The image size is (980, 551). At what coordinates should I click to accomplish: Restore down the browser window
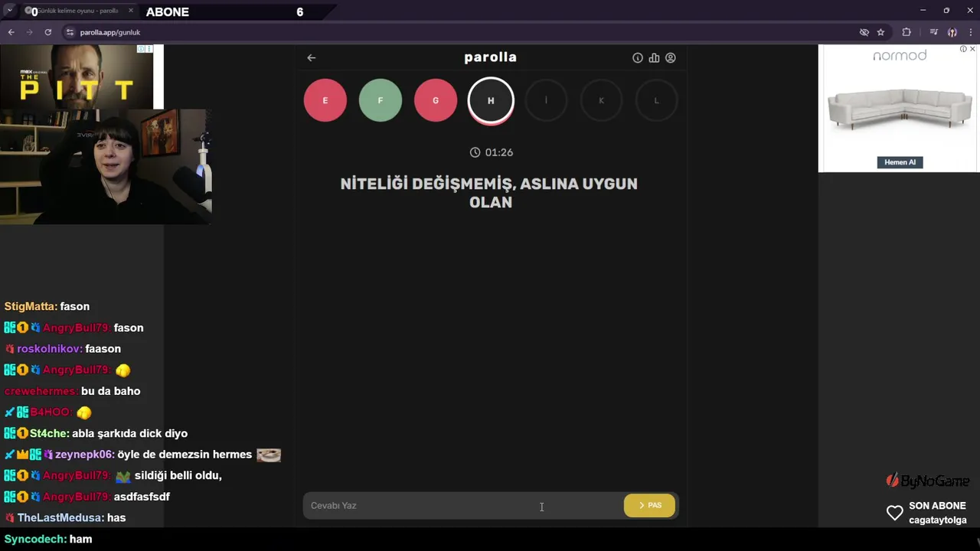tap(946, 11)
